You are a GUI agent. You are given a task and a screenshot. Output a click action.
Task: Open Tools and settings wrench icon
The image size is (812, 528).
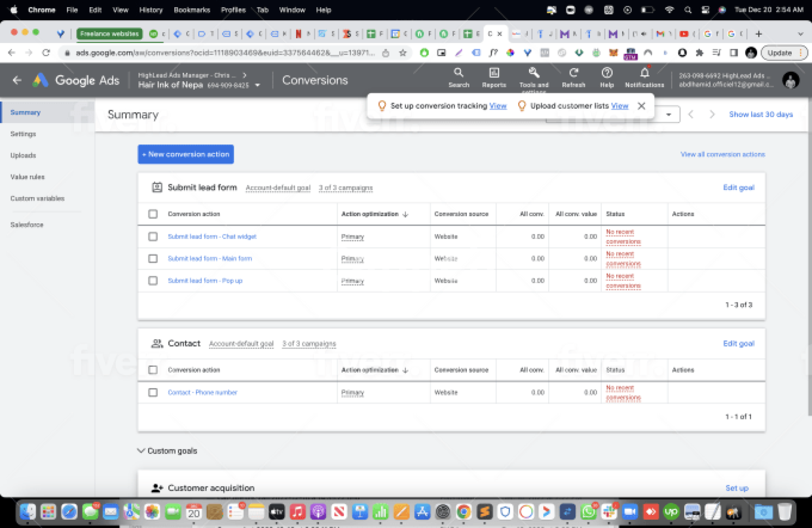pyautogui.click(x=534, y=73)
